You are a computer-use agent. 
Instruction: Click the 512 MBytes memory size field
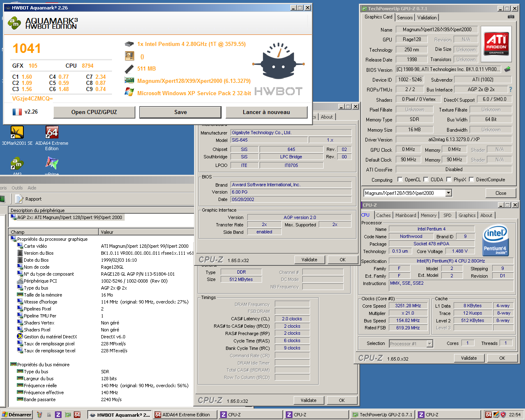[x=241, y=279]
